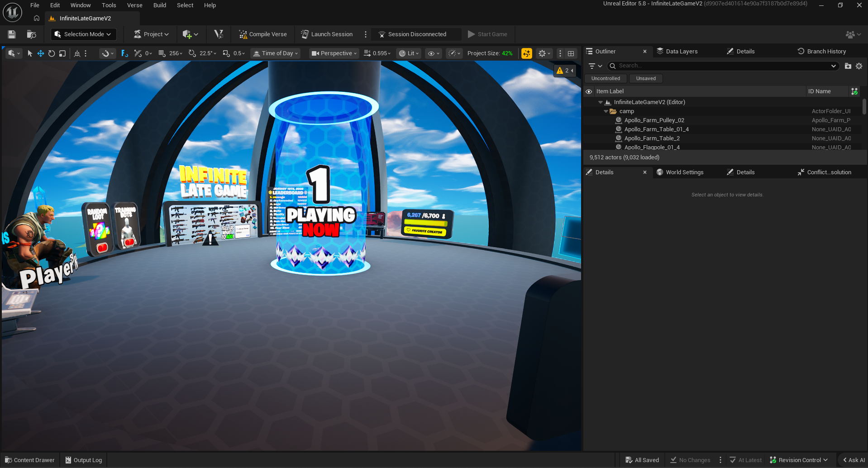
Task: Click the coordinate system gizmo icon
Action: [77, 53]
